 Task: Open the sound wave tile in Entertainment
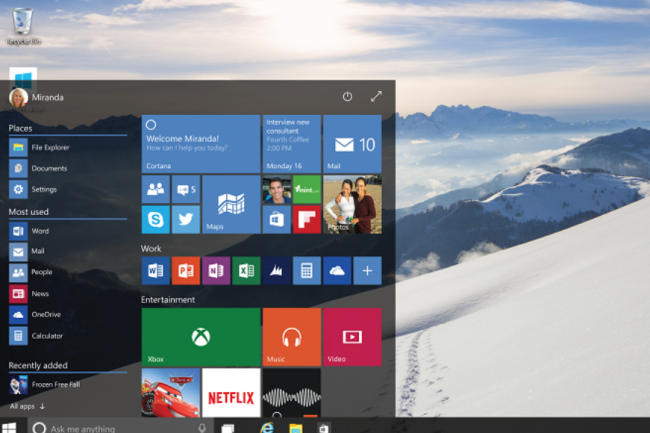click(292, 392)
